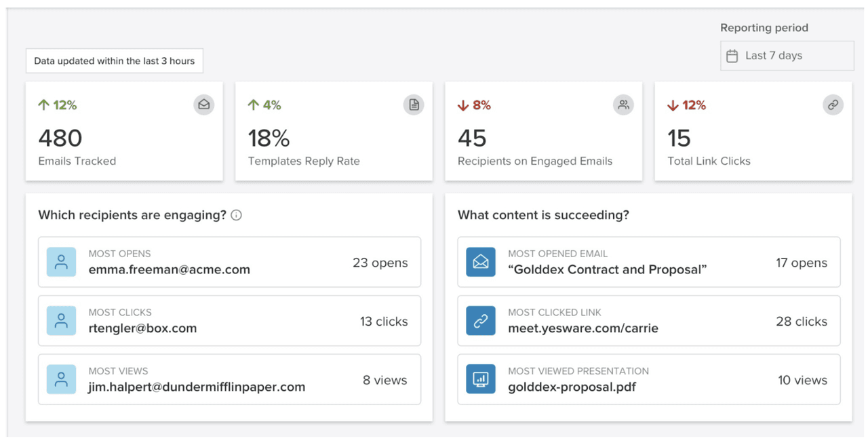The height and width of the screenshot is (441, 868).
Task: Click the meet.yesware.com/carrie link entry
Action: [648, 321]
